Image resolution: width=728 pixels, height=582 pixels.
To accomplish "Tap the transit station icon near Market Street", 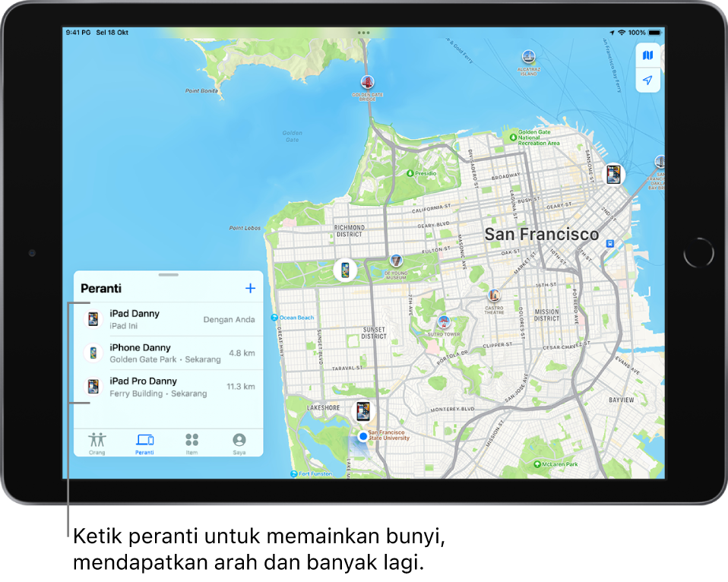I will (610, 244).
